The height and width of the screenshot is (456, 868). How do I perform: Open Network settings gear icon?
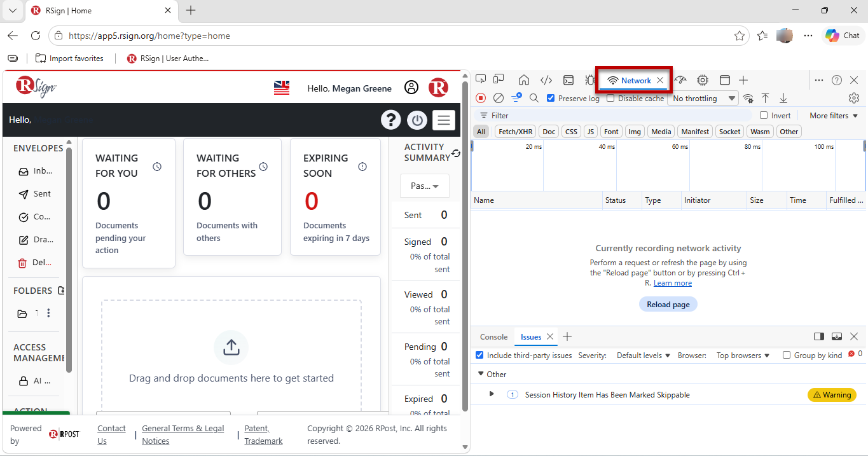pos(854,98)
